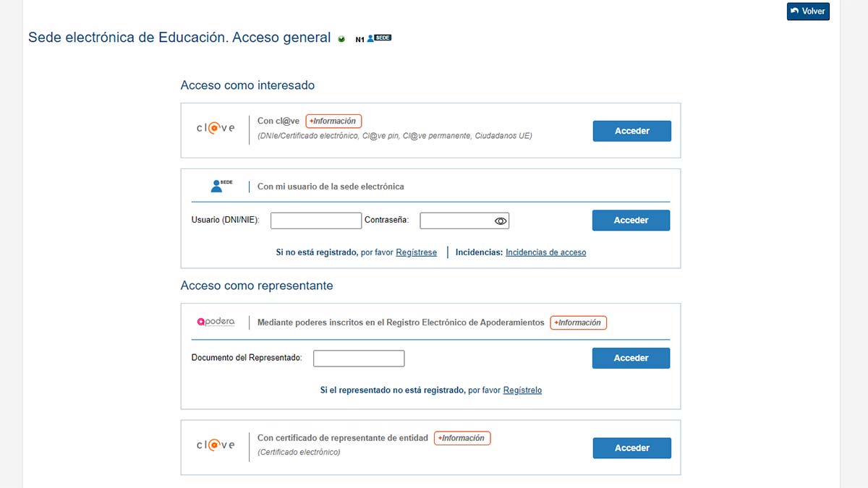Show +Información for certificado de representante
The height and width of the screenshot is (488, 868).
(x=462, y=438)
